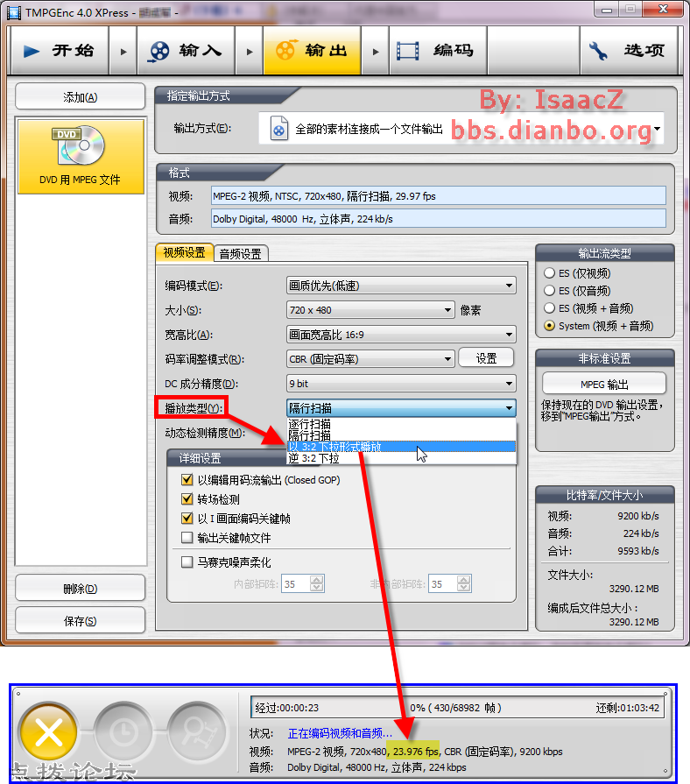Click the 添加(A) button
The width and height of the screenshot is (690, 784).
tap(81, 96)
